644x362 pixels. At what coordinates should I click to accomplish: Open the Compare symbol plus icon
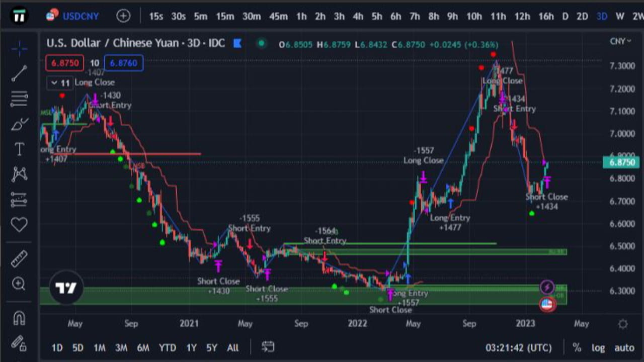[123, 16]
